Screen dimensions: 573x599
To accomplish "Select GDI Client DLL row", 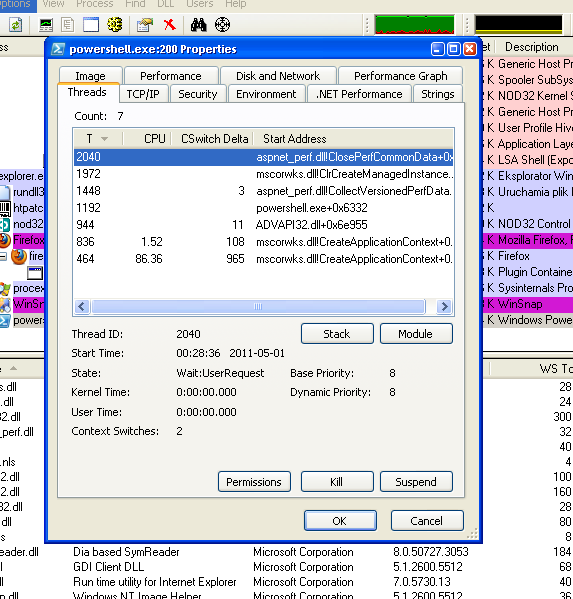I will tap(286, 567).
